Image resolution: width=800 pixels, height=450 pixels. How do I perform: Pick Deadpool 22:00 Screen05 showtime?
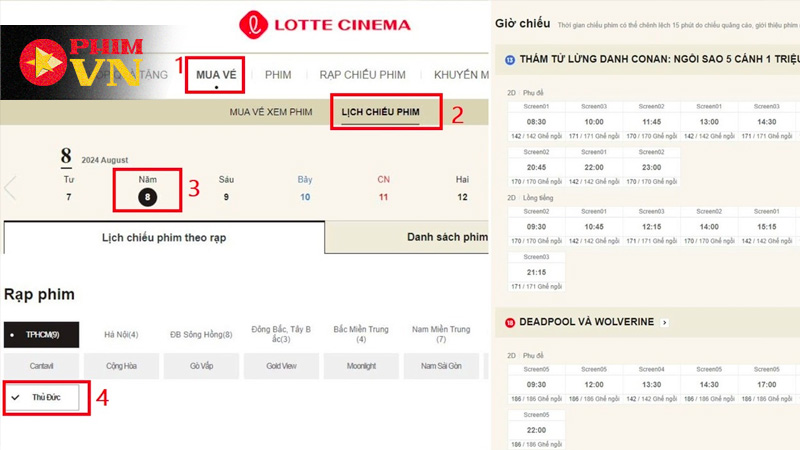pyautogui.click(x=536, y=430)
